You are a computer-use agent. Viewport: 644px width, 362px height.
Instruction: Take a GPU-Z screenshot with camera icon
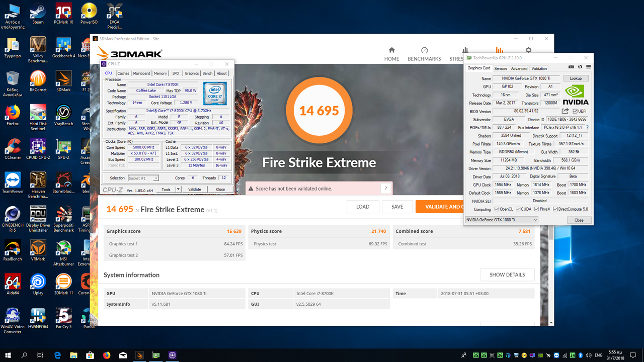click(571, 67)
